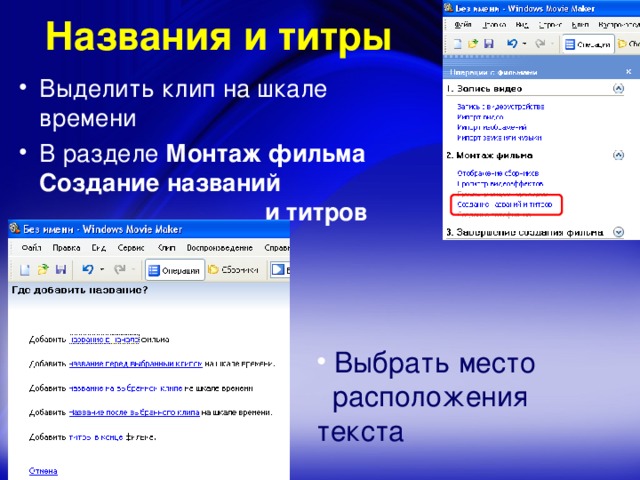This screenshot has height=480, width=640.
Task: Click 'Просмотр видеоэффектов' link
Action: click(500, 183)
